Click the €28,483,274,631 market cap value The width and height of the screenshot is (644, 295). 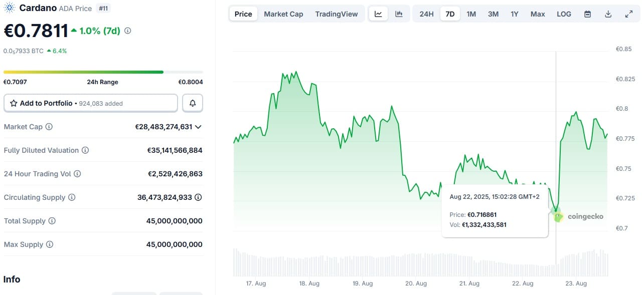pyautogui.click(x=164, y=127)
